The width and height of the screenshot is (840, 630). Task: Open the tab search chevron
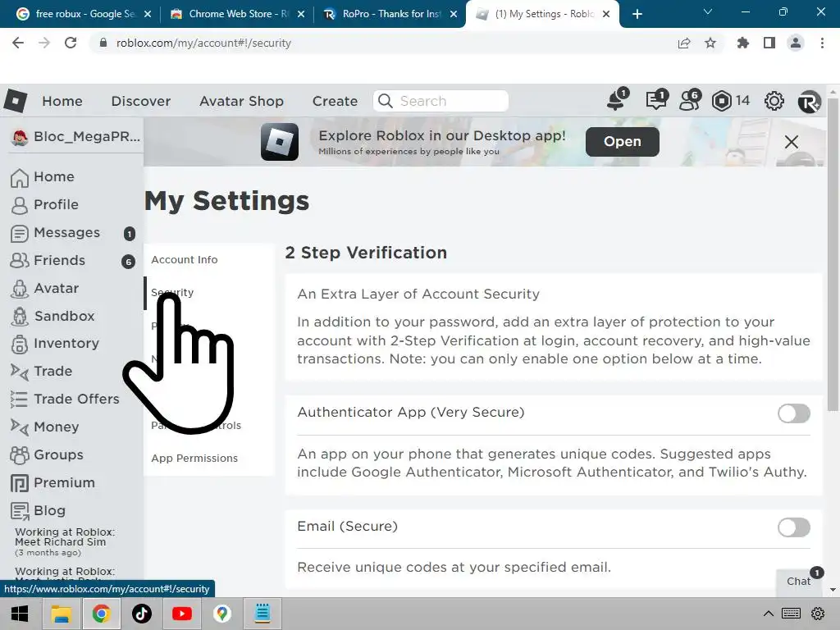point(707,11)
